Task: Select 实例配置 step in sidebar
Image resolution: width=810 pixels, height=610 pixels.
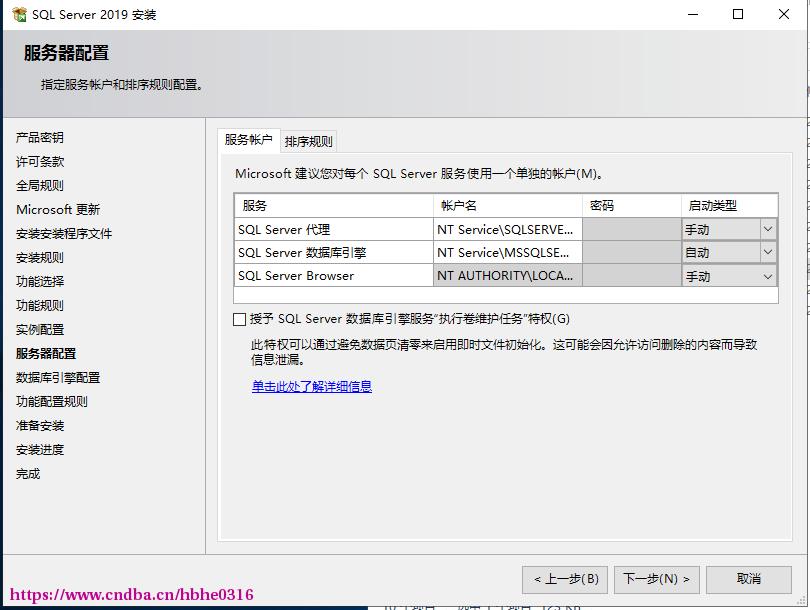Action: 40,330
